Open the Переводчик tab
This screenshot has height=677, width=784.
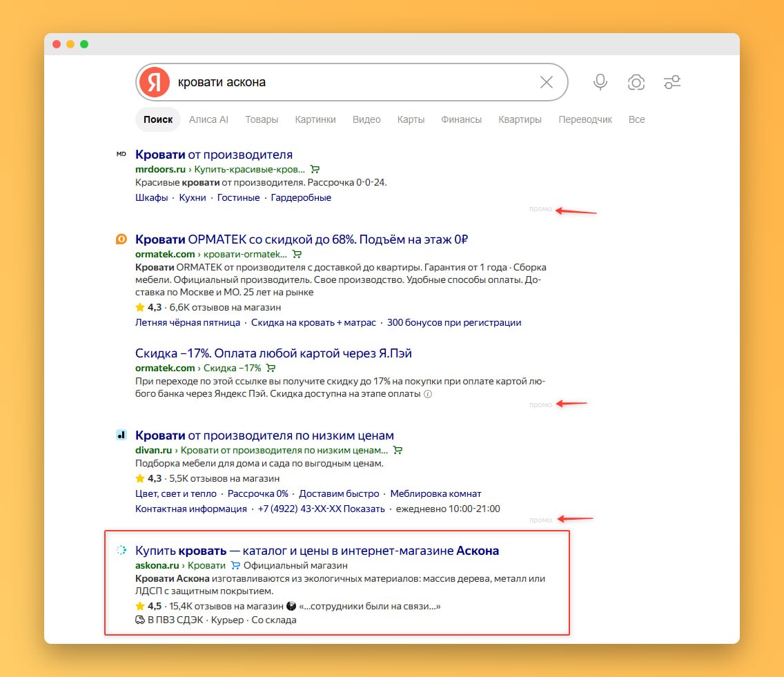pos(585,119)
